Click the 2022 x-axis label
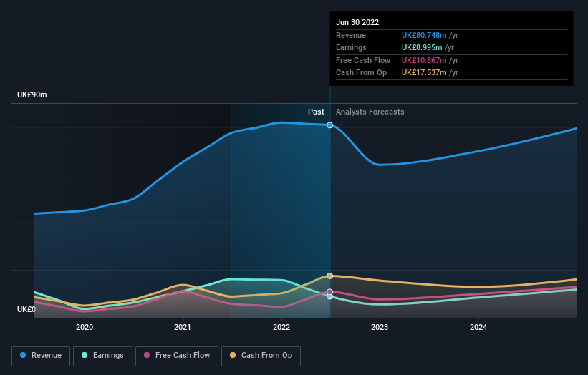Screen dimensions: 588x375 pyautogui.click(x=281, y=328)
